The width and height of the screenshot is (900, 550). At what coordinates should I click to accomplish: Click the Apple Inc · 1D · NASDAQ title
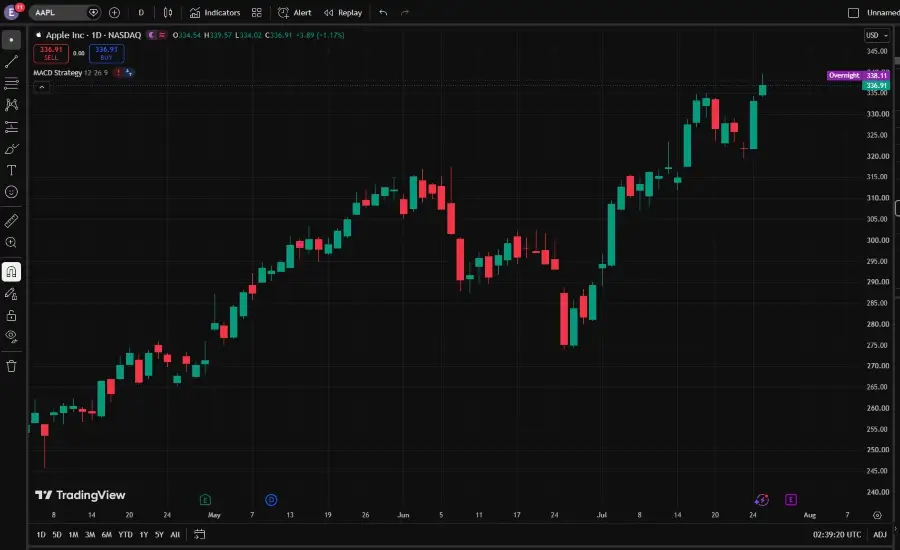(x=93, y=35)
